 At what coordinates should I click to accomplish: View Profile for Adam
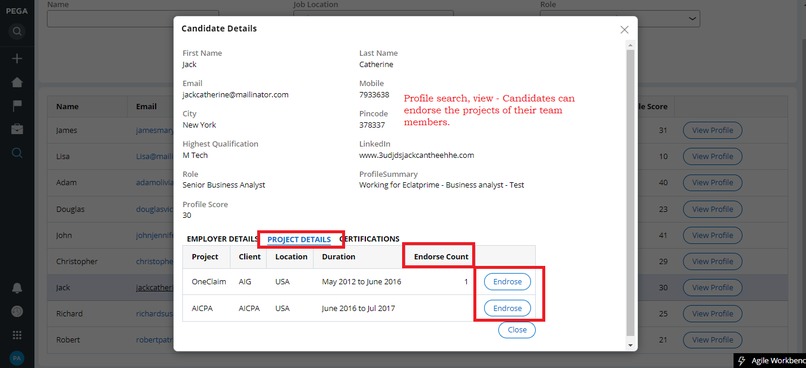pos(712,182)
